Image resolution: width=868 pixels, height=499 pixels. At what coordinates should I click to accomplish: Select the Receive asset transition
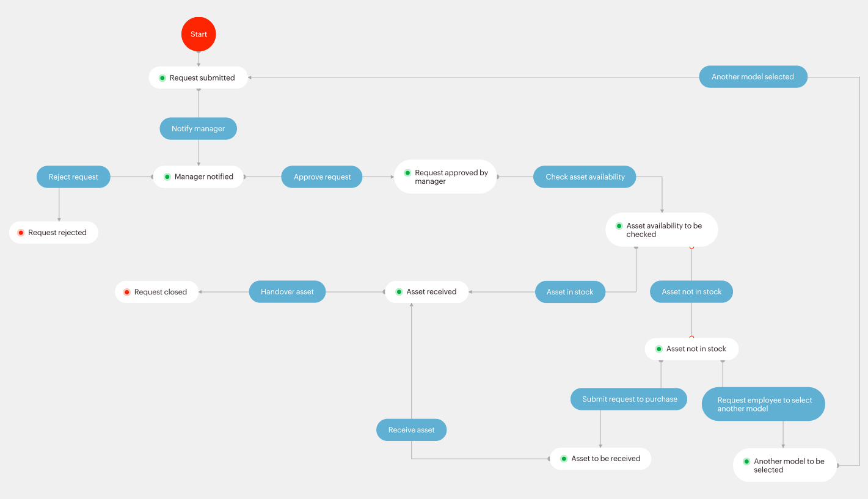click(x=411, y=430)
